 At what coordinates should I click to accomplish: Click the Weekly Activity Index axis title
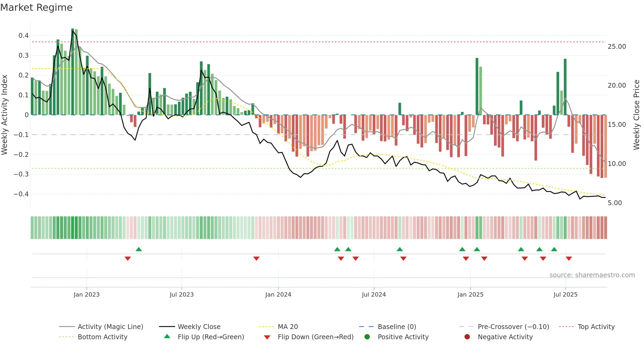point(5,115)
